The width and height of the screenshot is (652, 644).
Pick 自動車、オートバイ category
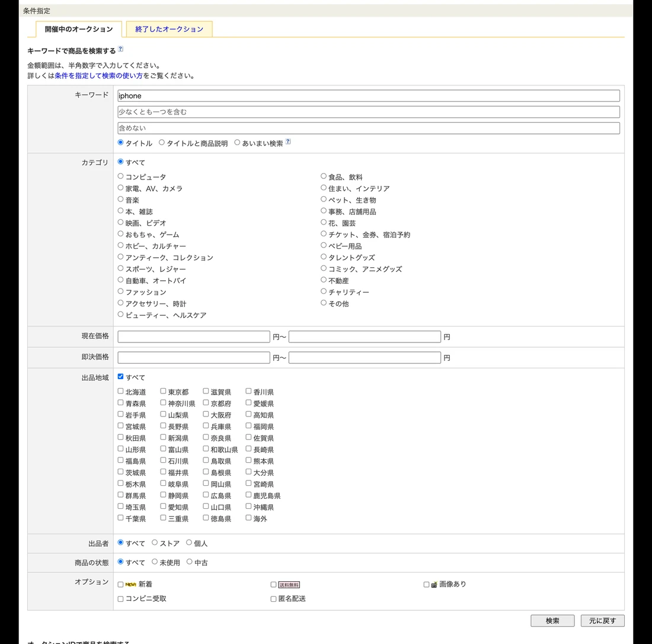[120, 280]
